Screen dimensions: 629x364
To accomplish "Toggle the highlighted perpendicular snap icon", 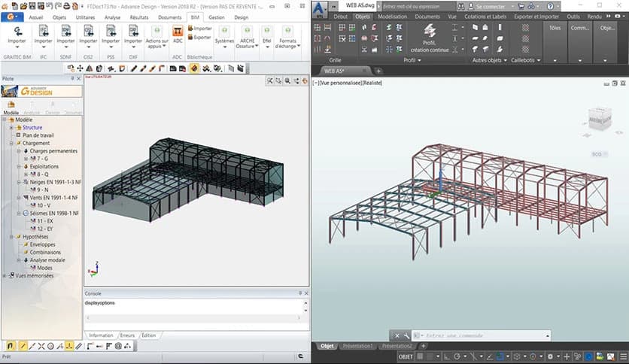I will 69,345.
